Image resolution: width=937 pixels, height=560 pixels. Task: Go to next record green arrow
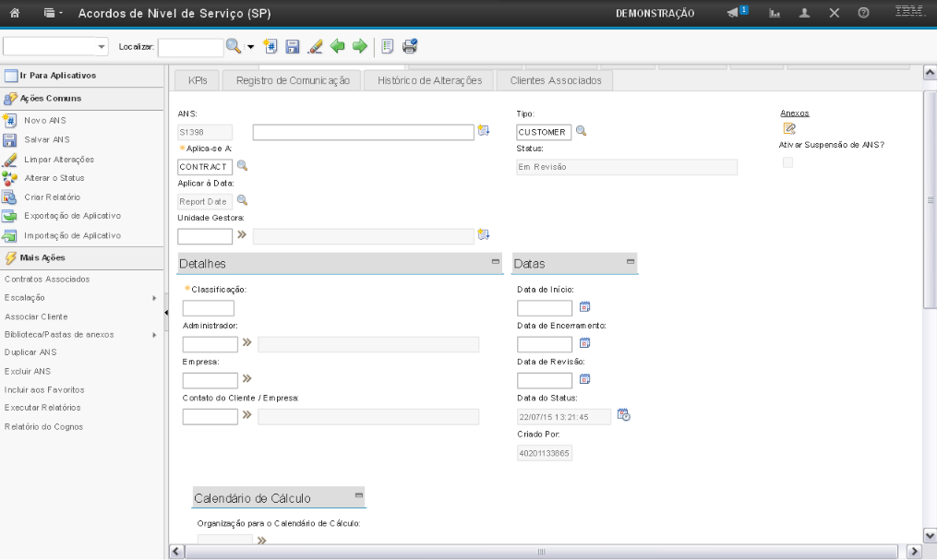(359, 46)
